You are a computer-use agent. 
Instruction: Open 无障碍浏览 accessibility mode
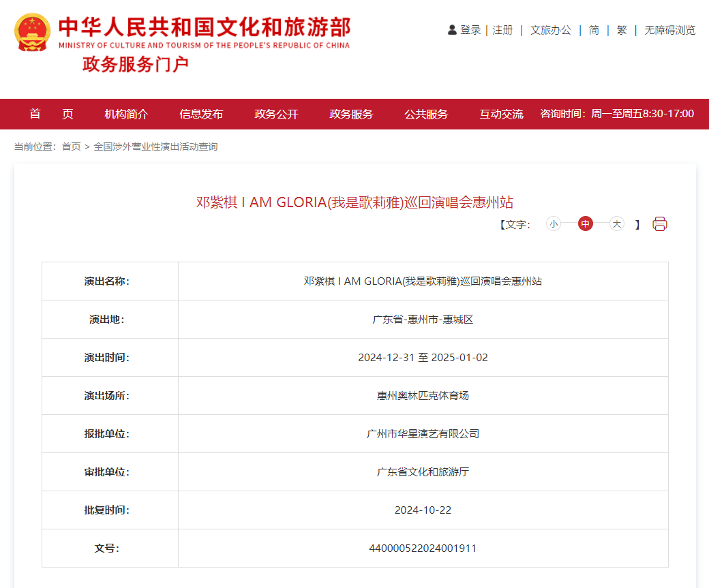(x=669, y=30)
